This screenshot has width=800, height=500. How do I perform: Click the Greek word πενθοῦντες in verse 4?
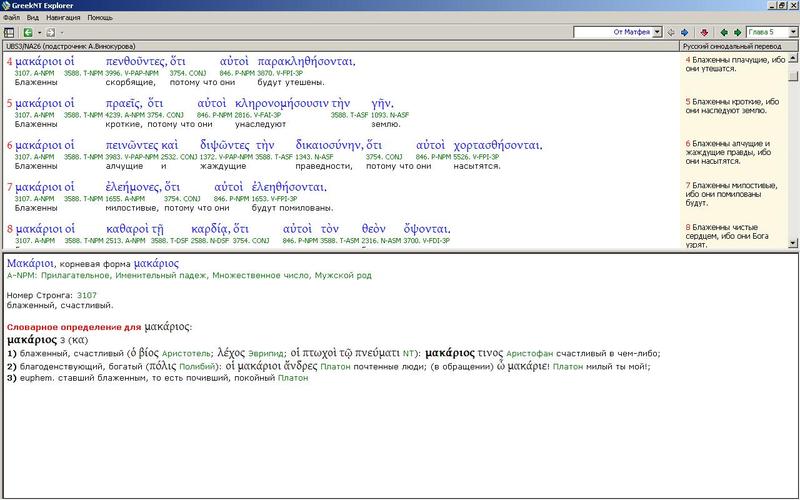(x=138, y=62)
